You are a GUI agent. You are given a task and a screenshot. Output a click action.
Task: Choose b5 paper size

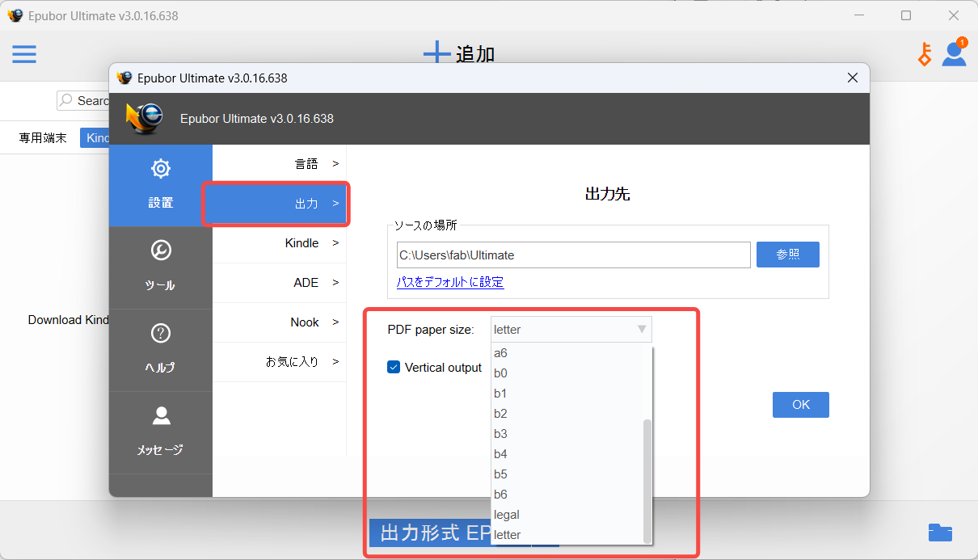567,474
